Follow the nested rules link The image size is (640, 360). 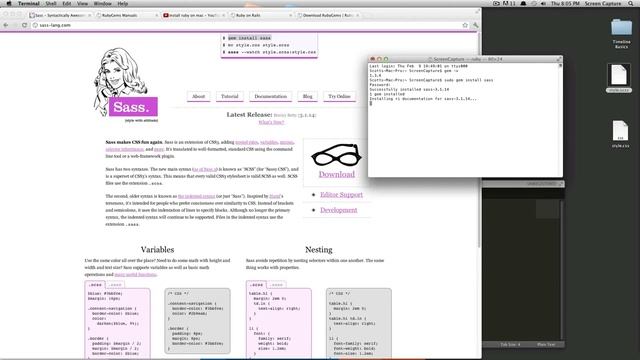click(x=247, y=142)
